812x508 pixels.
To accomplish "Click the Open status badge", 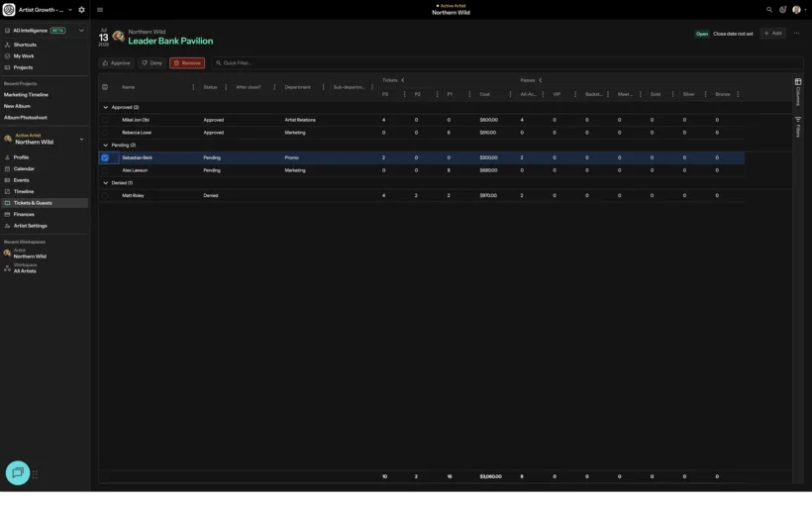I will 702,34.
